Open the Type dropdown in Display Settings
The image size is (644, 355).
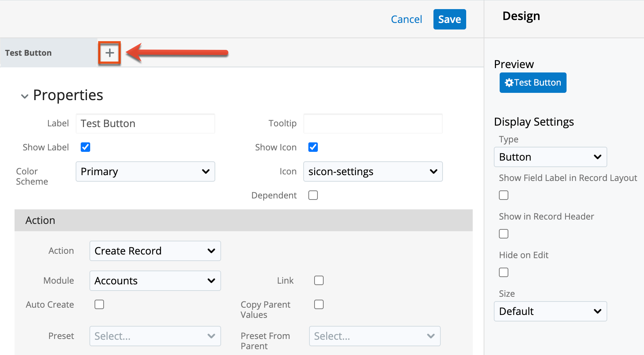click(550, 157)
